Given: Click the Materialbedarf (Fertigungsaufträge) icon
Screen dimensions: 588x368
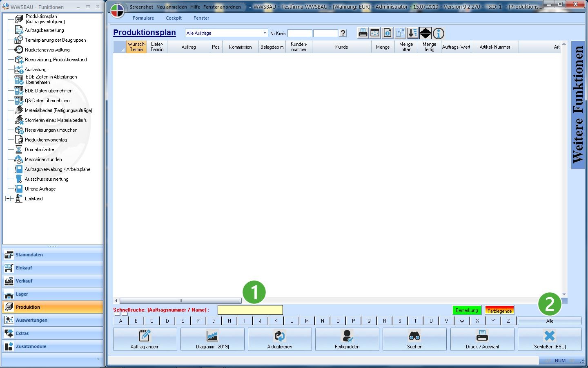Looking at the screenshot, I should (19, 110).
